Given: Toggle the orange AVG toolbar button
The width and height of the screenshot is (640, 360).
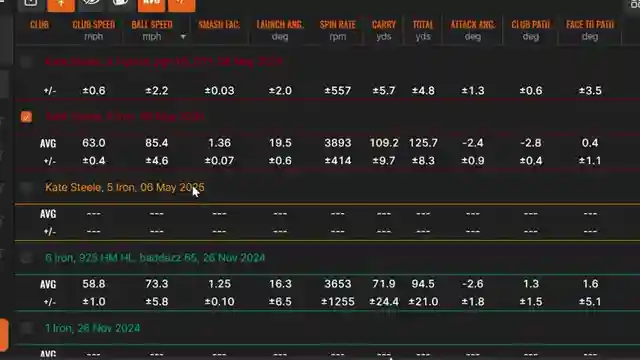Looking at the screenshot, I should [x=151, y=4].
